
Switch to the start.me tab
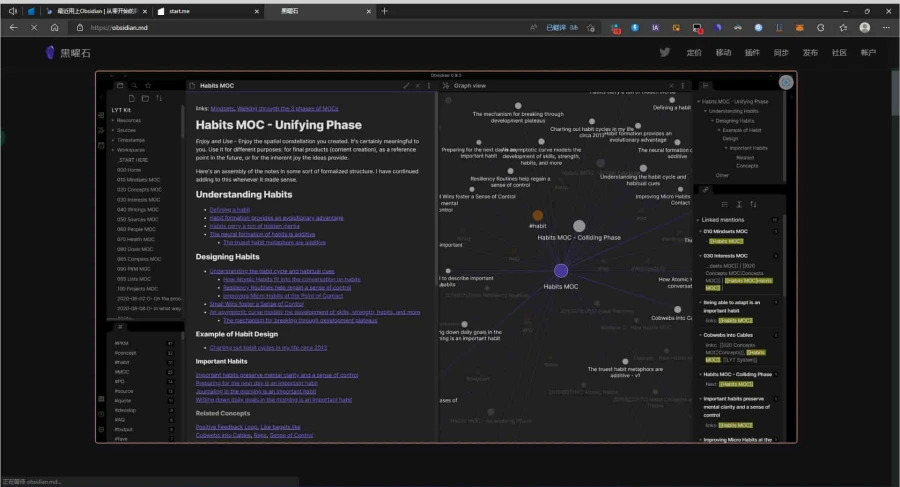click(x=209, y=11)
